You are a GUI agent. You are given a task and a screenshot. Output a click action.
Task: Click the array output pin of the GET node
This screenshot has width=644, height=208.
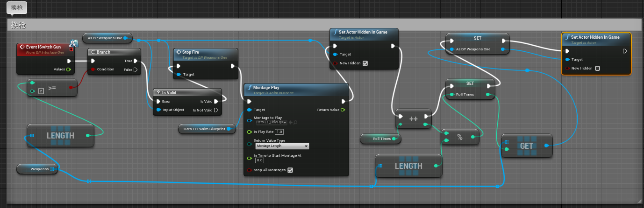tap(546, 146)
